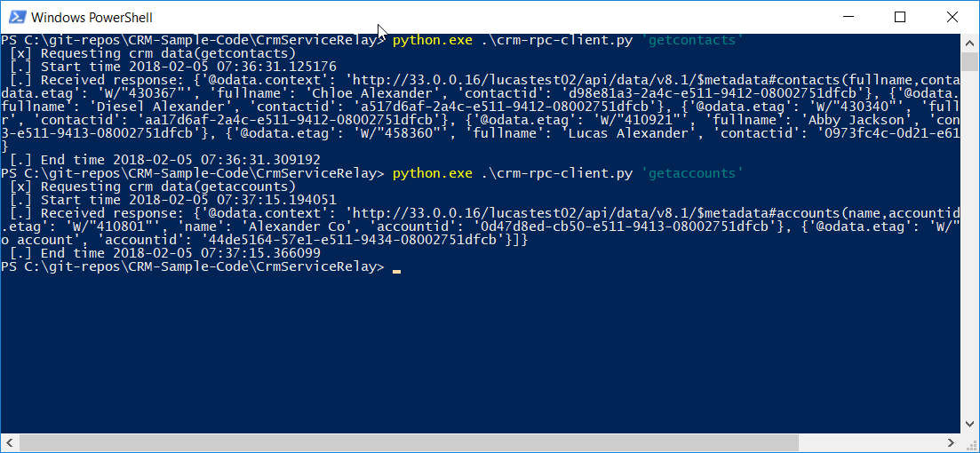Click the empty vertical scrollbar track below the thumb
Viewport: 980px width, 453px height.
click(969, 243)
